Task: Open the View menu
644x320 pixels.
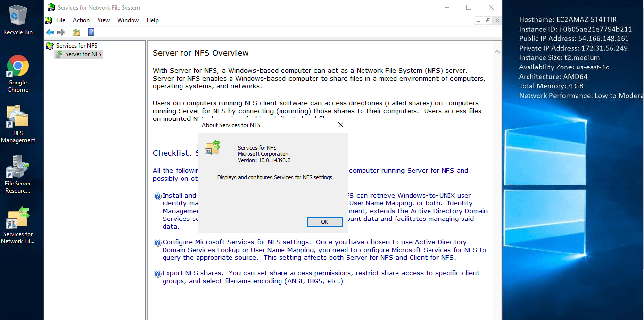Action: [103, 20]
